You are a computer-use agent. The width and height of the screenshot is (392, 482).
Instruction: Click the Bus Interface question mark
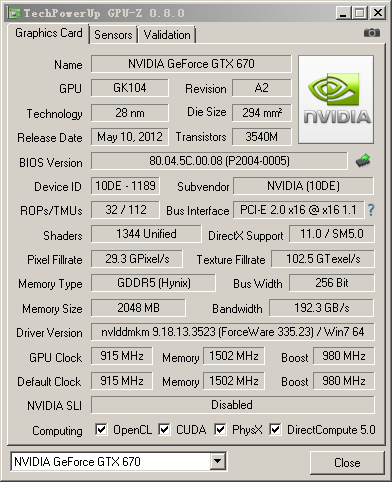click(371, 210)
